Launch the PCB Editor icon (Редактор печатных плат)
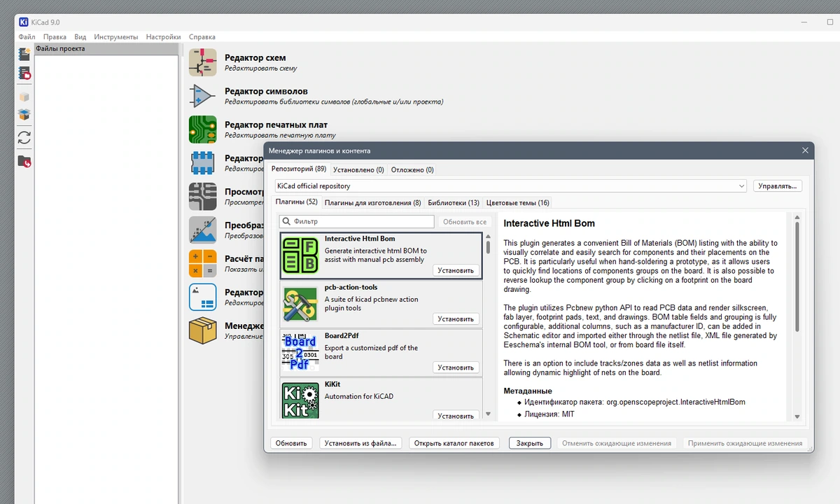840x504 pixels. pos(203,129)
